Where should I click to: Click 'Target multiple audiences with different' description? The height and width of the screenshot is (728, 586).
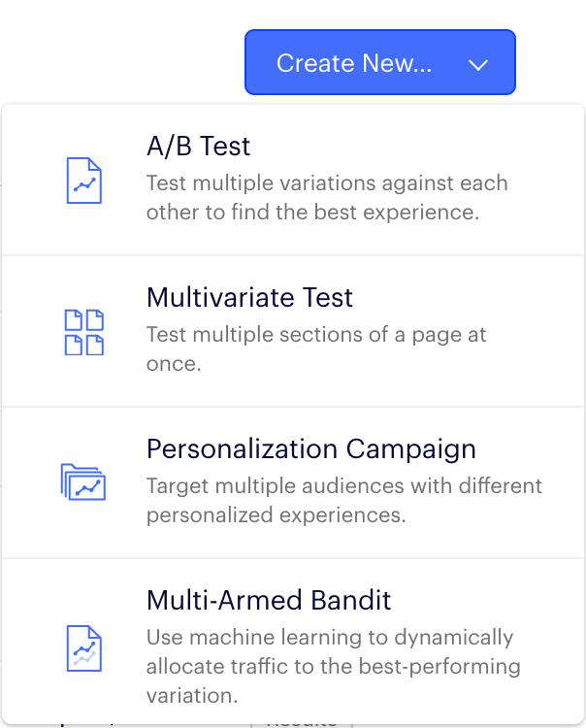(343, 485)
